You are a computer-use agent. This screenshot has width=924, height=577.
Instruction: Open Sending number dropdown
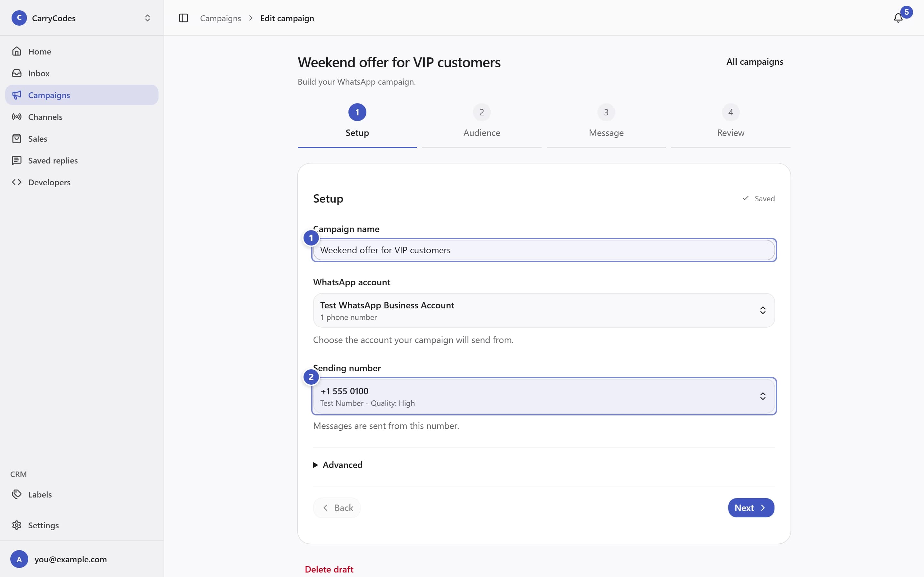click(544, 396)
